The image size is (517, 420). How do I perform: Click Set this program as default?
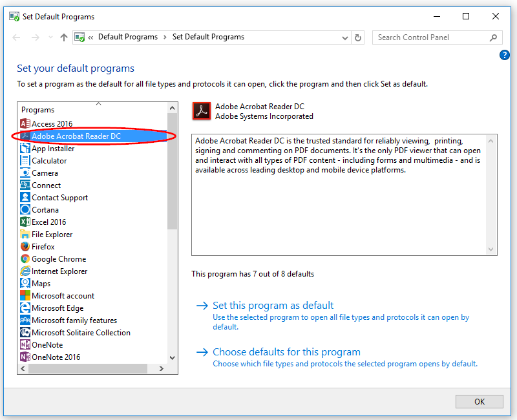273,305
